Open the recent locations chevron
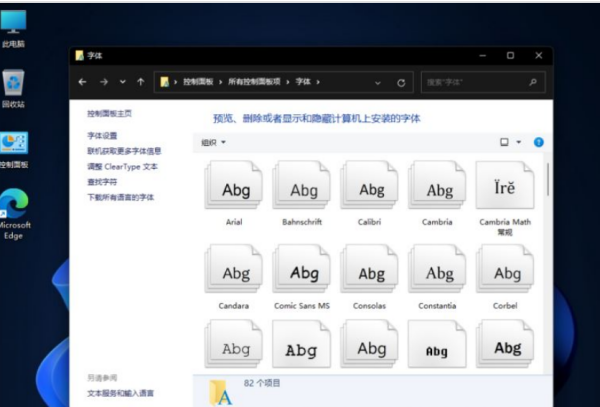Screen dimensions: 600x407 click(122, 82)
